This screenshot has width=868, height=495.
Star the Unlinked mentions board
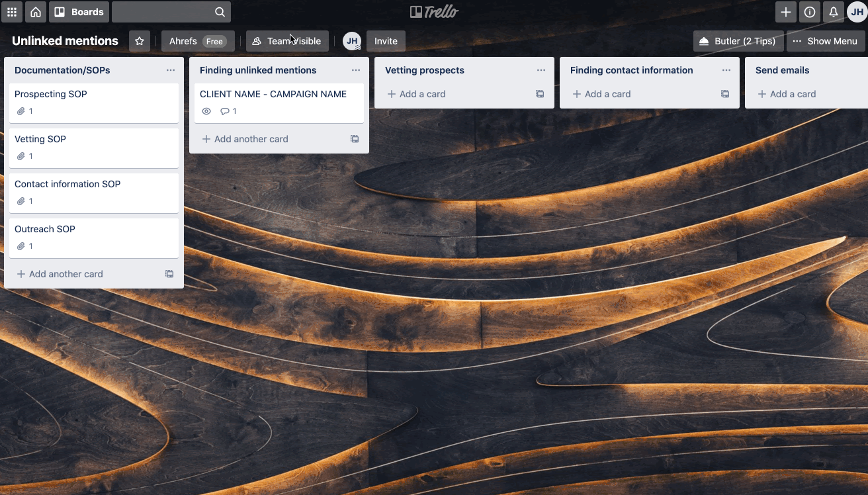pyautogui.click(x=140, y=40)
